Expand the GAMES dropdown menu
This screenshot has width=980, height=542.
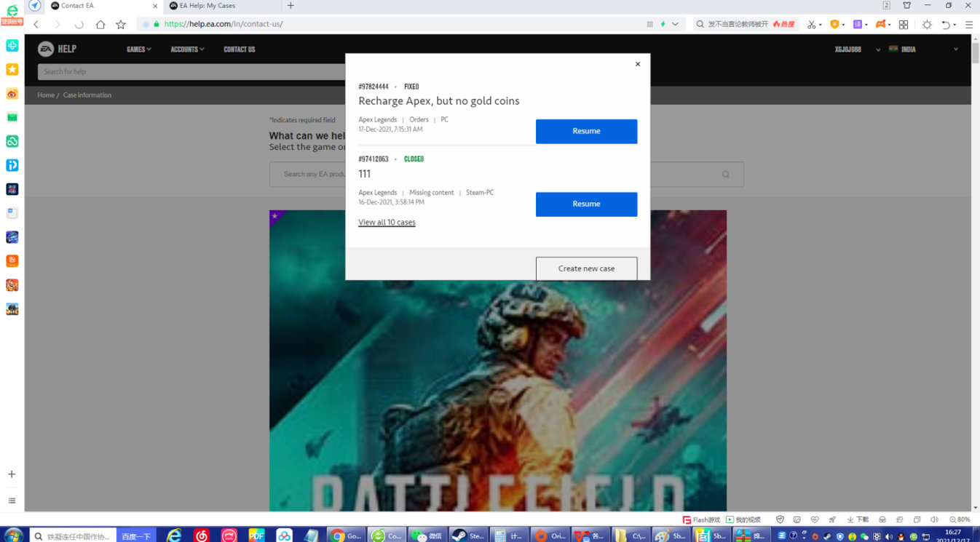(138, 49)
